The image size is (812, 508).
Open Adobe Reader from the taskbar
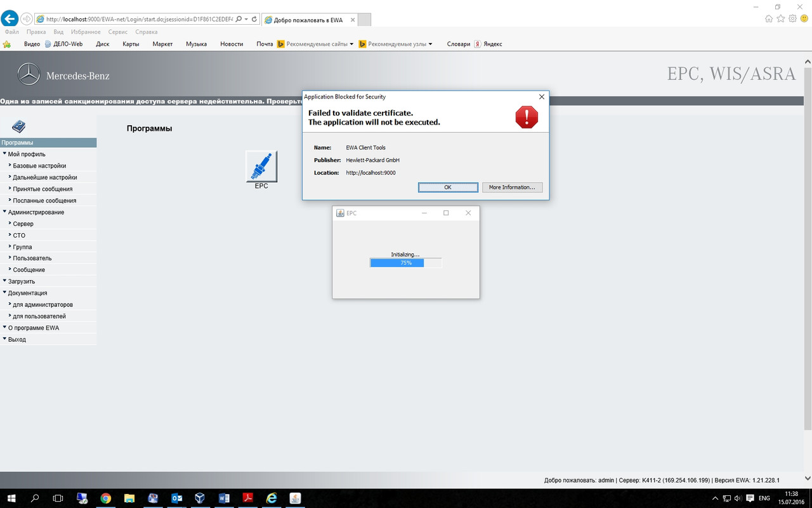point(248,498)
